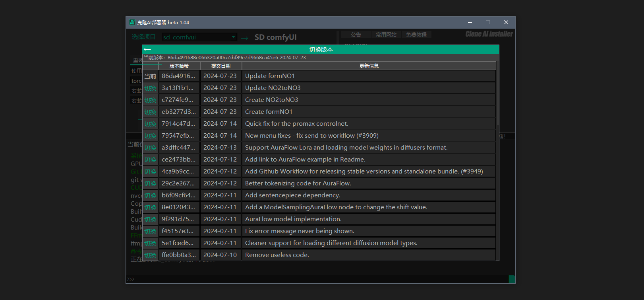Click the 提交日期 column header
This screenshot has height=300, width=644.
coord(221,66)
